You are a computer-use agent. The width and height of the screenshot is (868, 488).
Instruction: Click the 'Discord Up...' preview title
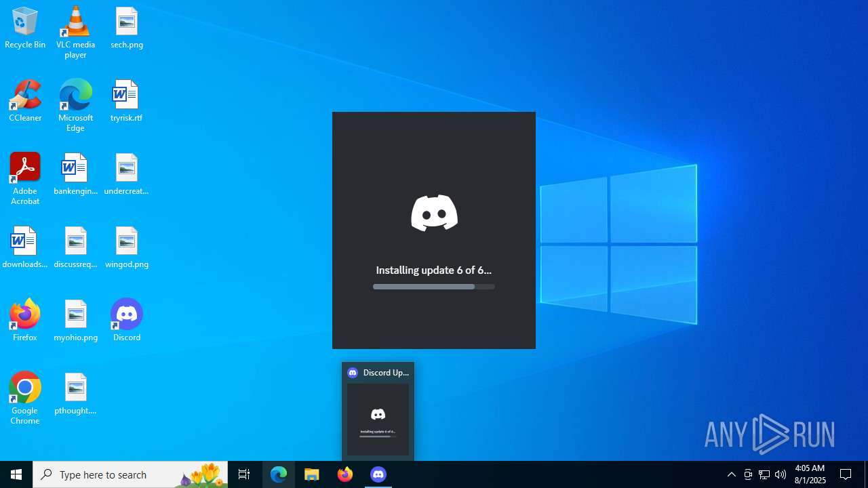[386, 373]
